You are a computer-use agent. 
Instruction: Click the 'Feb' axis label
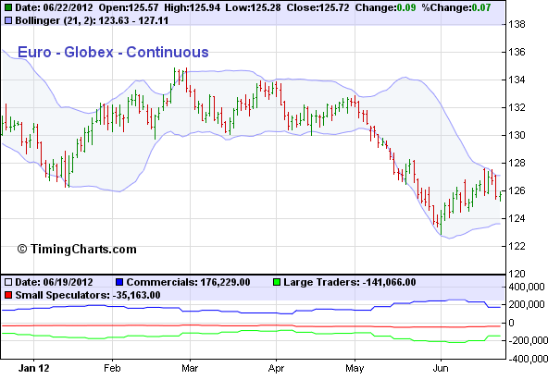[x=112, y=368]
